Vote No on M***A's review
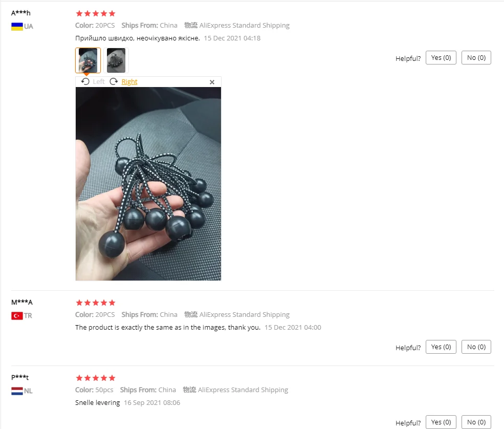Screen dimensions: 504x429 476,347
